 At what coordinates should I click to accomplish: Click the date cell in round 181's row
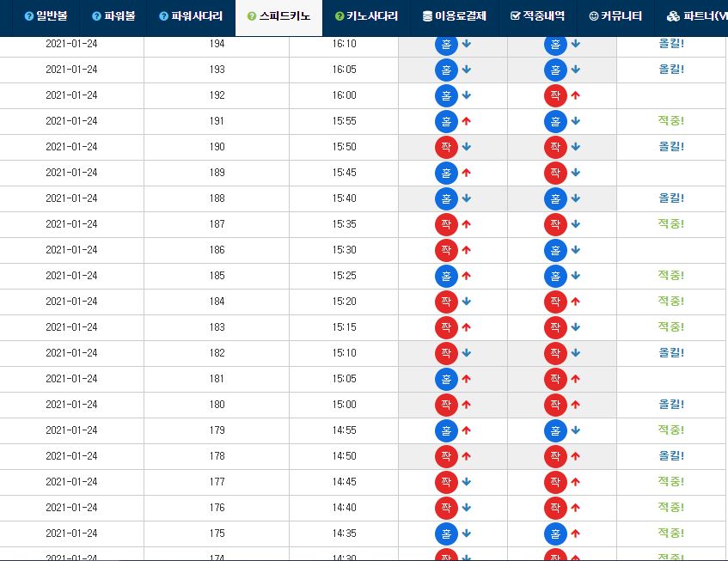tap(71, 379)
